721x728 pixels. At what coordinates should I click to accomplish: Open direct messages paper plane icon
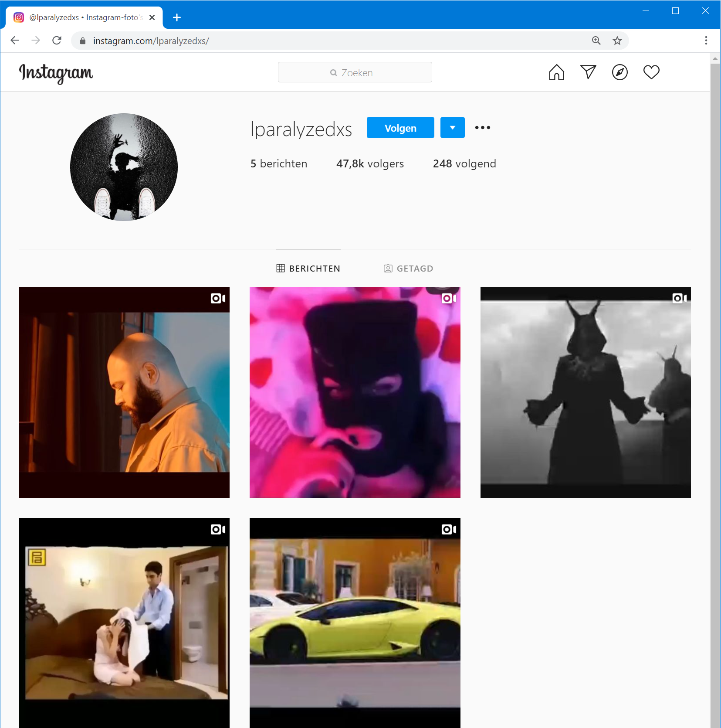click(x=588, y=72)
